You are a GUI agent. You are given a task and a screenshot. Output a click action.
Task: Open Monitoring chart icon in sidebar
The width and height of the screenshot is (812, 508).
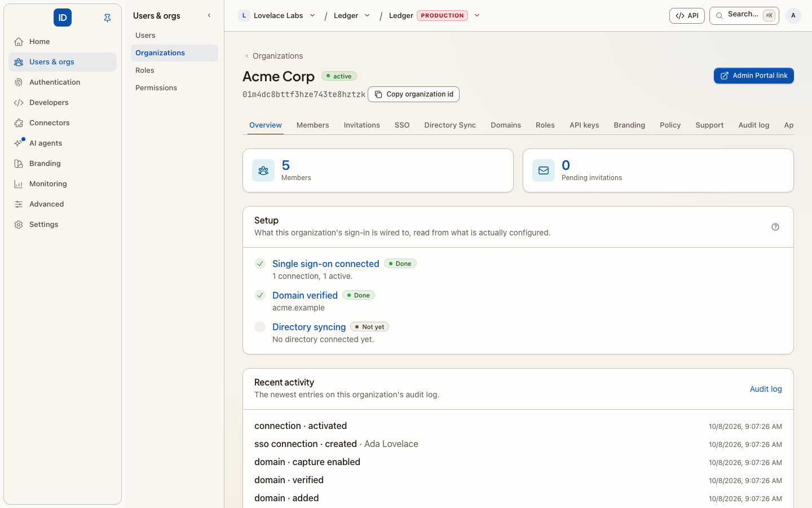point(19,184)
